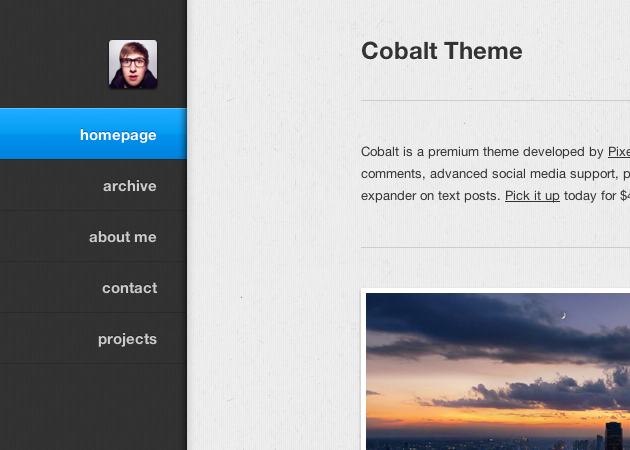Go to the homepage menu item
630x450 pixels.
[118, 135]
